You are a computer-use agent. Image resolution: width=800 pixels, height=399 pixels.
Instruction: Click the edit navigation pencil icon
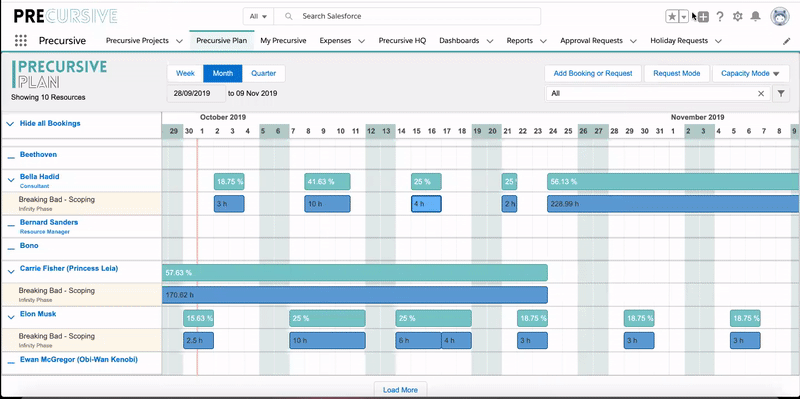786,41
